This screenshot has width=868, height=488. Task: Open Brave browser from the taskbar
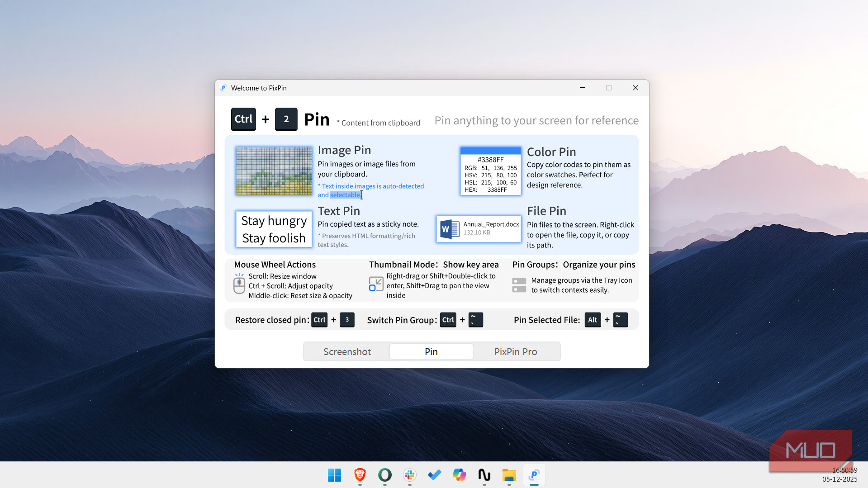coord(360,475)
